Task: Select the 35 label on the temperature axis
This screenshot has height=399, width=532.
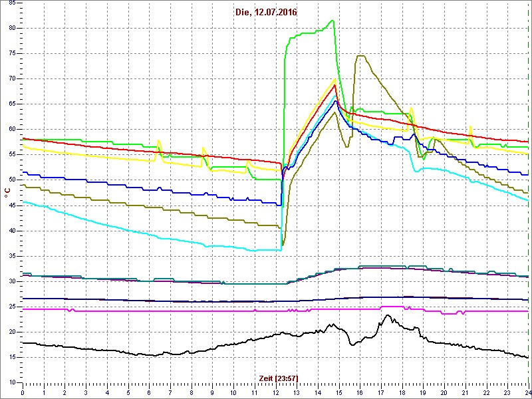Action: [11, 256]
